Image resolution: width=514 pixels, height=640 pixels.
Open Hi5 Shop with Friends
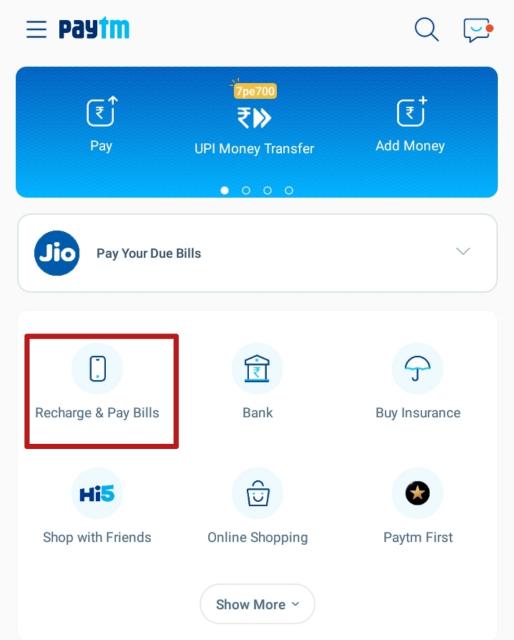pyautogui.click(x=97, y=493)
